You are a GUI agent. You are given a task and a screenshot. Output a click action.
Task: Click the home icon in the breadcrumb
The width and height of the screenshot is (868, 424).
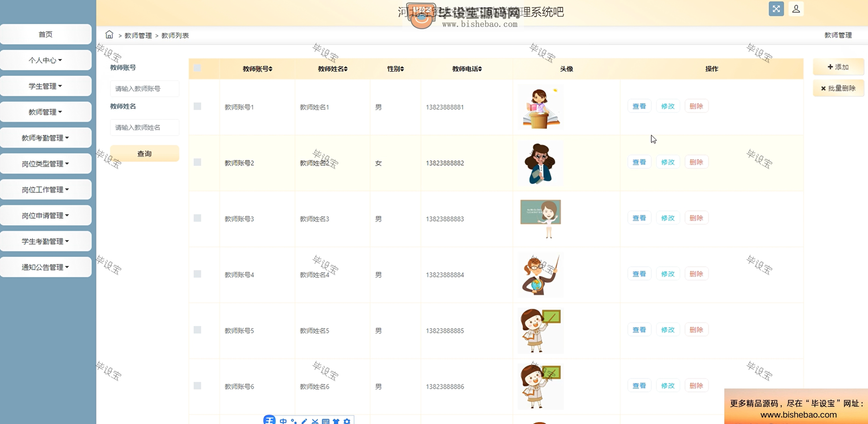[x=109, y=34]
